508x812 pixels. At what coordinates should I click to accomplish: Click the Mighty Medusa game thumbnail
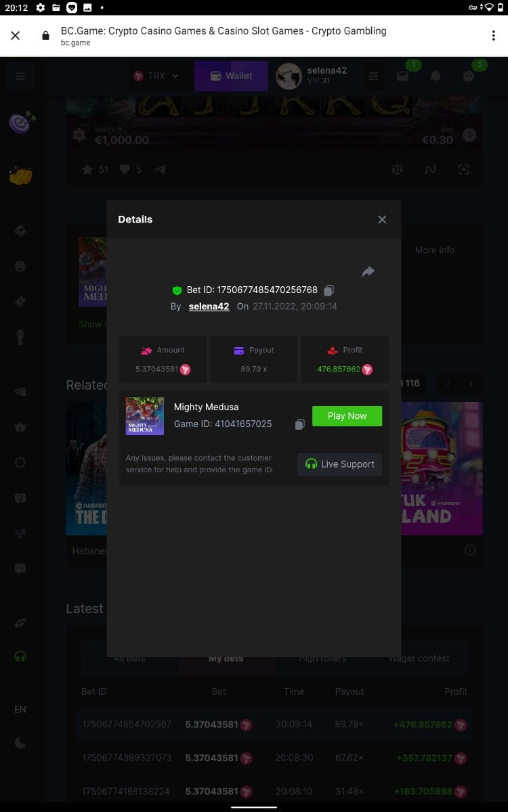pos(145,416)
